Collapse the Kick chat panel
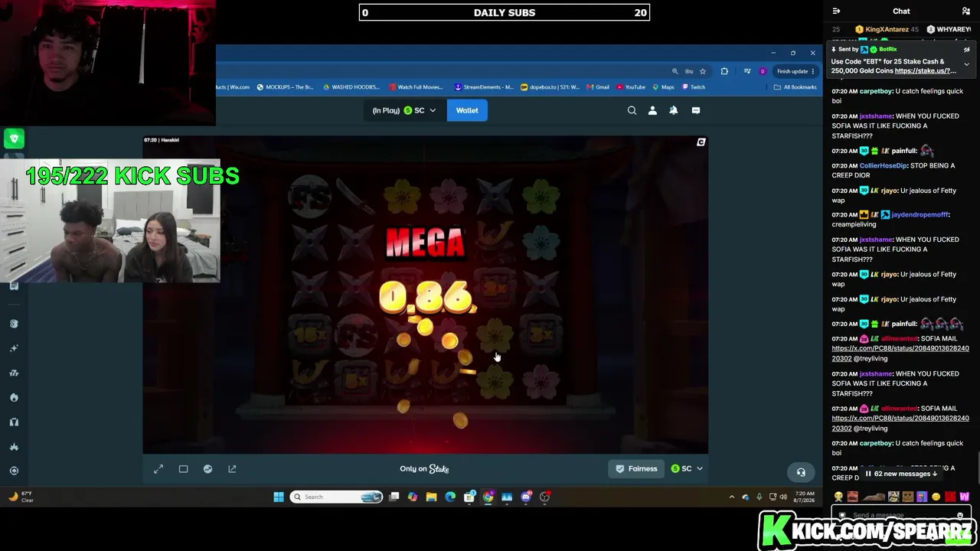This screenshot has width=980, height=551. [x=836, y=11]
